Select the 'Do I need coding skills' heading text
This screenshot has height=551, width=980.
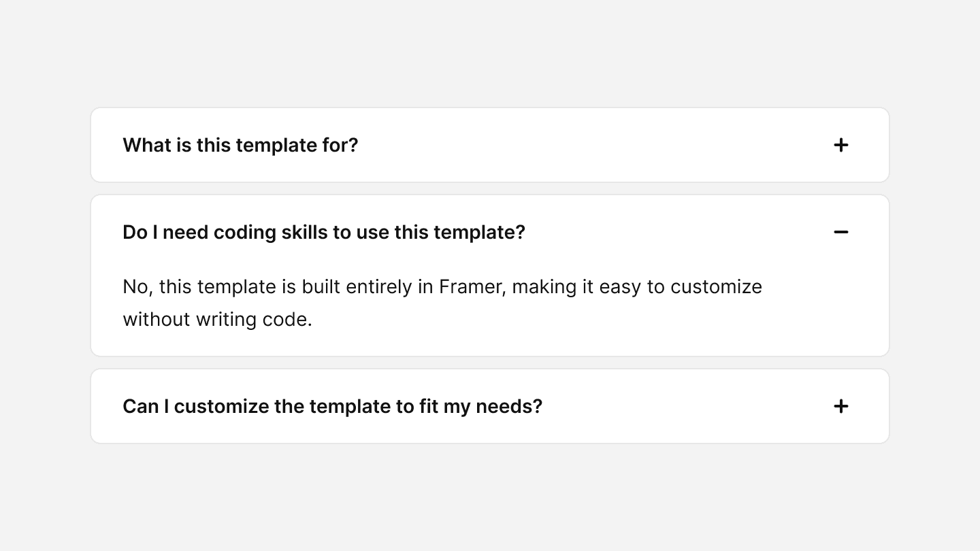(323, 232)
